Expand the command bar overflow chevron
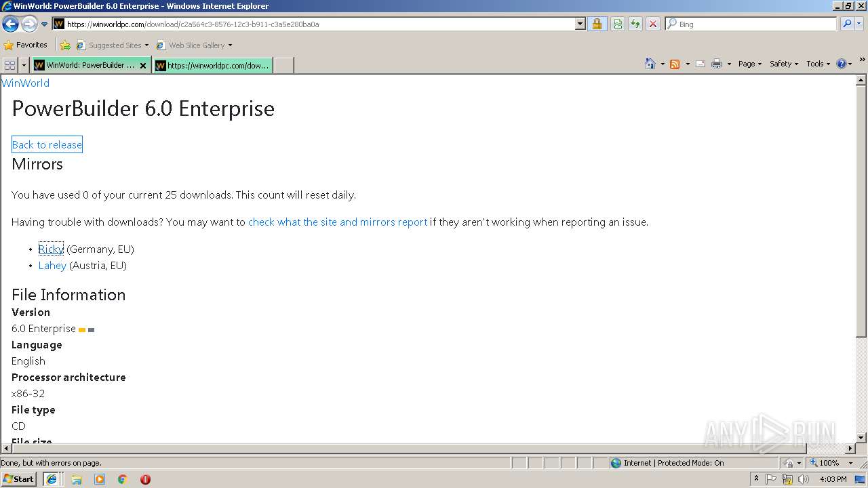 [863, 60]
